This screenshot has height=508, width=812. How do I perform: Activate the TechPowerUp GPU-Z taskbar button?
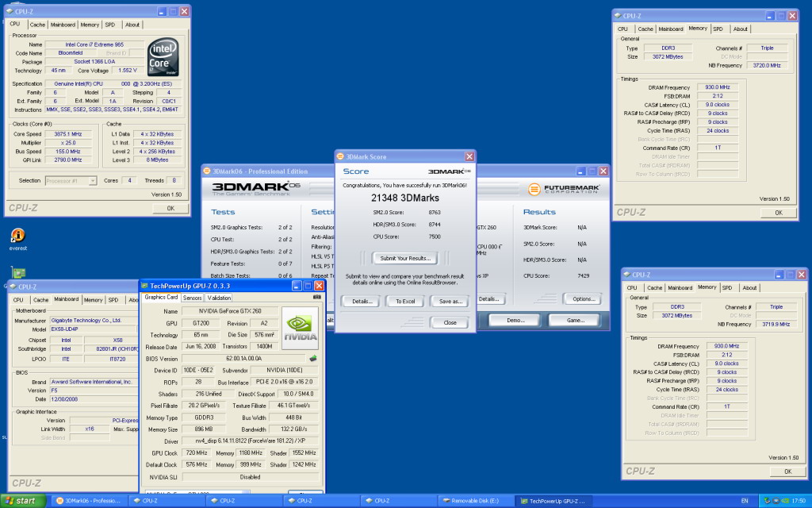pyautogui.click(x=553, y=501)
